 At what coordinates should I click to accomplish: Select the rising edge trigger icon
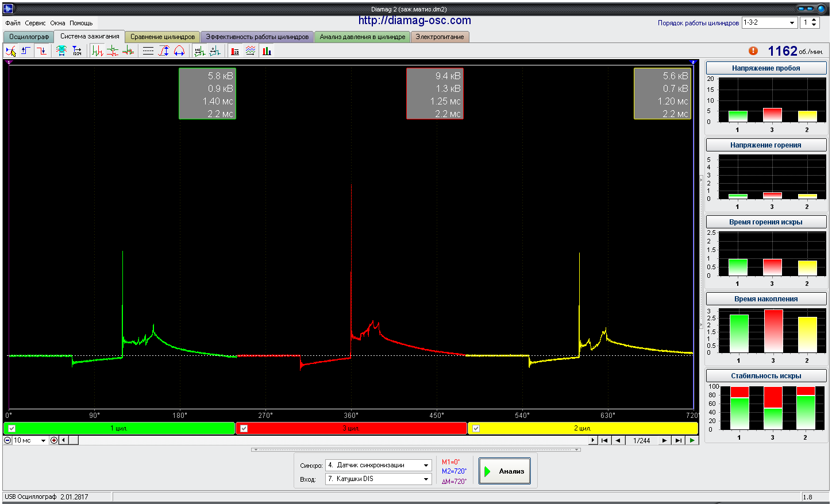tap(26, 51)
